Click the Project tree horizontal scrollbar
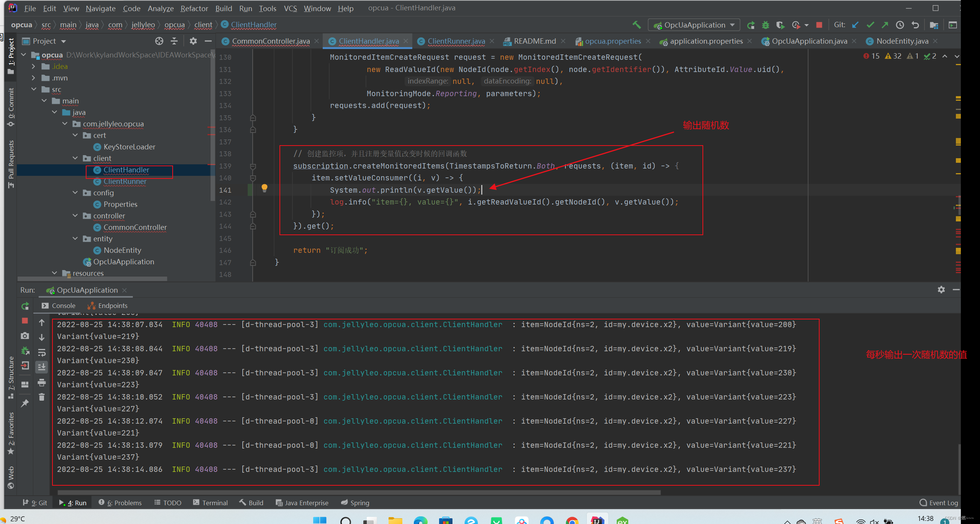The width and height of the screenshot is (980, 524). pos(92,279)
